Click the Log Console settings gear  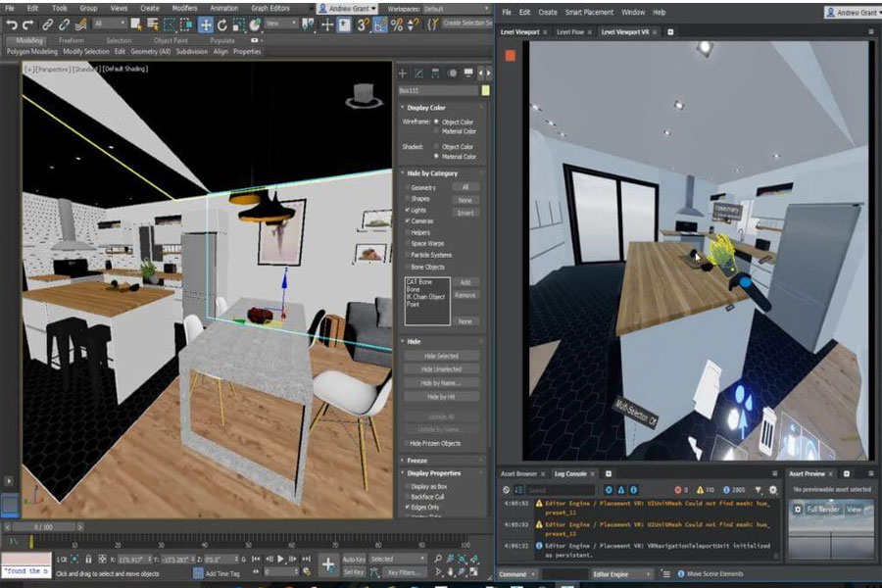pyautogui.click(x=773, y=490)
